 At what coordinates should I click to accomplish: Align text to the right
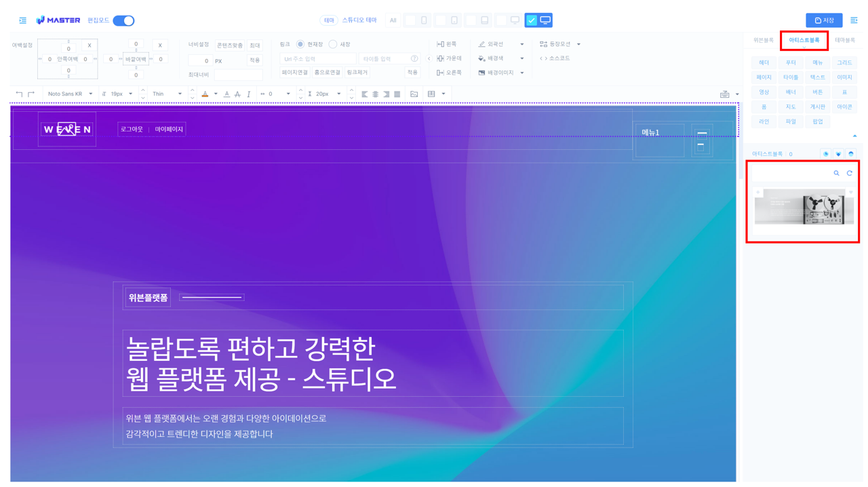pos(387,94)
